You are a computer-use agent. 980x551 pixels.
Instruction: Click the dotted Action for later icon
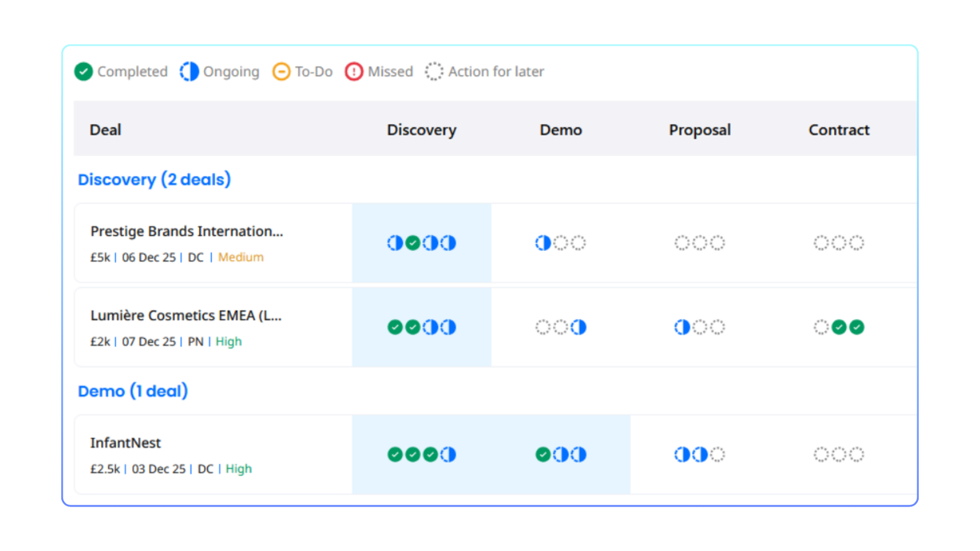[x=434, y=71]
